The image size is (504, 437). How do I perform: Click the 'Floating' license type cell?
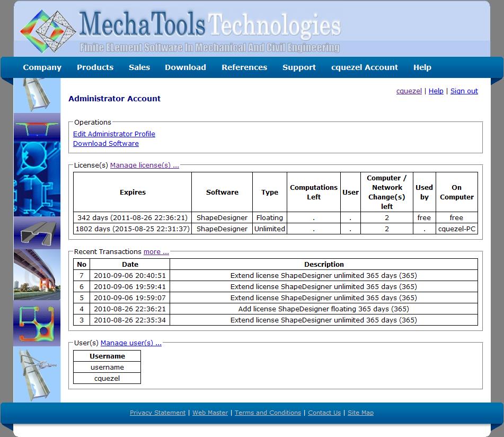pyautogui.click(x=270, y=217)
